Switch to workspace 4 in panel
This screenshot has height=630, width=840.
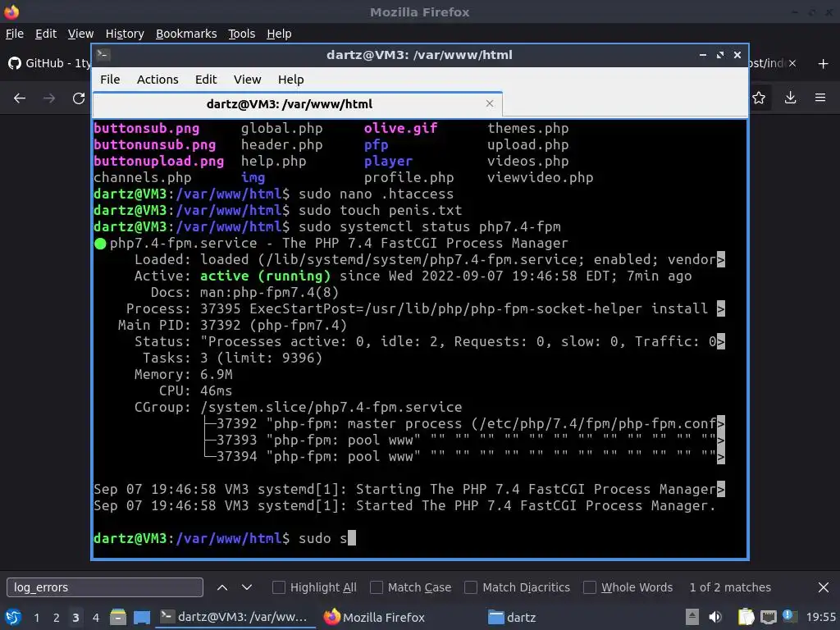pos(95,618)
